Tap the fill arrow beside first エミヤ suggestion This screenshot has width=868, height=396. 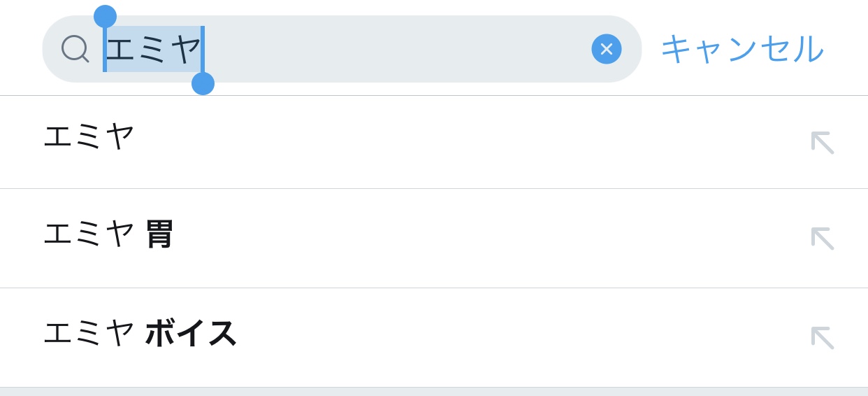tap(822, 143)
